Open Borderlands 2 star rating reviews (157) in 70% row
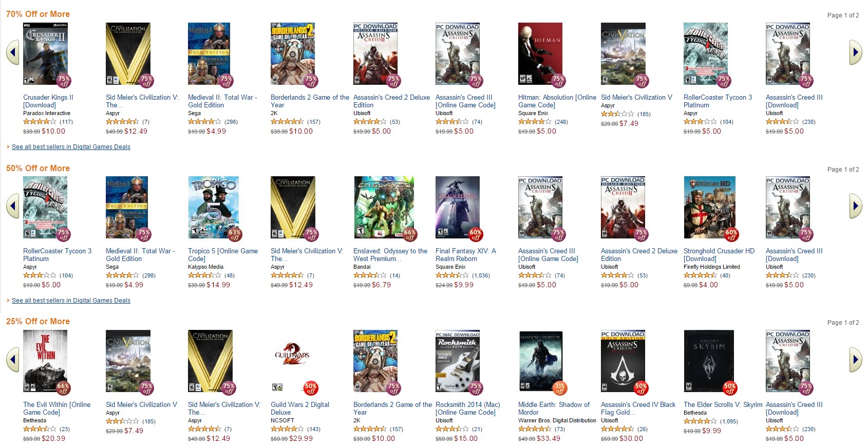868x445 pixels. coord(295,122)
